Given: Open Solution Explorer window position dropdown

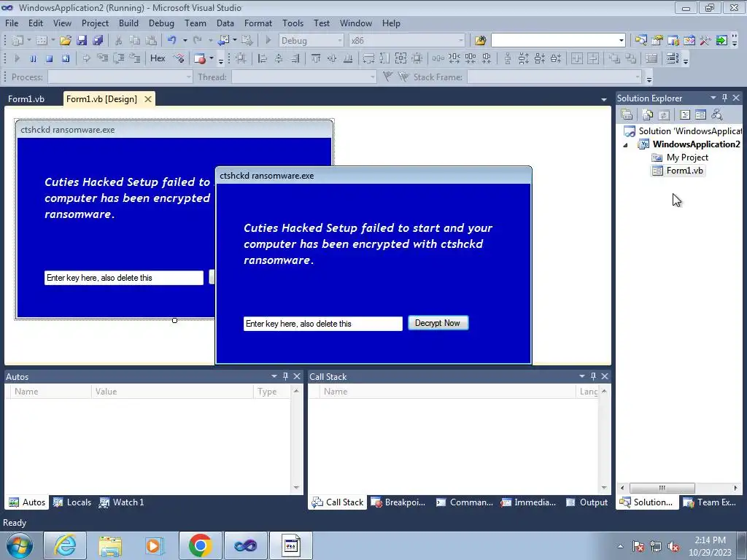Looking at the screenshot, I should click(x=713, y=98).
